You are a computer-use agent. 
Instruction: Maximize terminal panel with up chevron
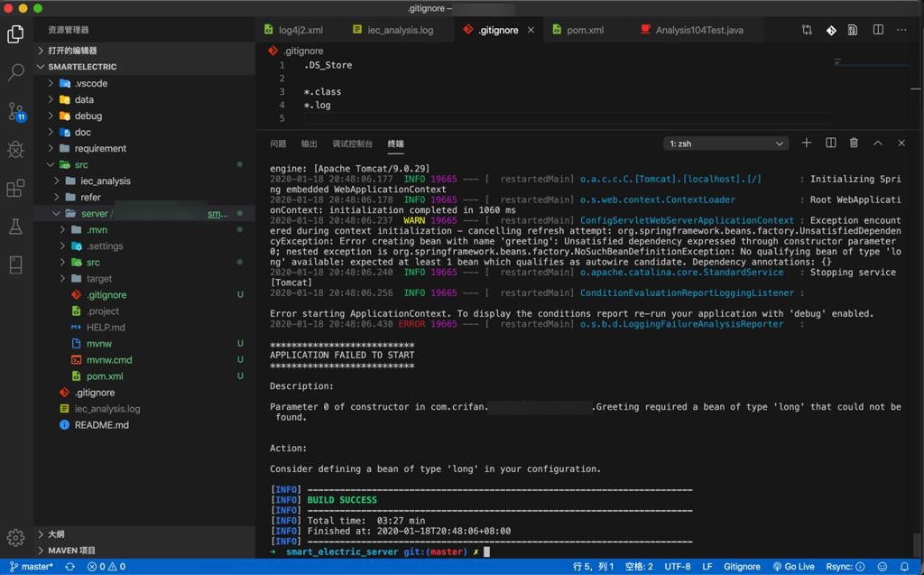(877, 144)
